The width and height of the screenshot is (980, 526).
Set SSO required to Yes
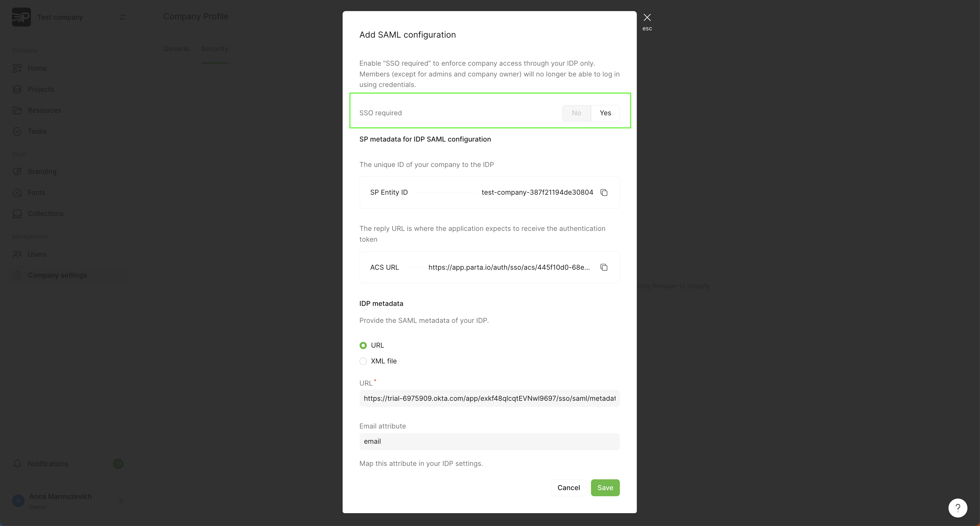(x=605, y=113)
